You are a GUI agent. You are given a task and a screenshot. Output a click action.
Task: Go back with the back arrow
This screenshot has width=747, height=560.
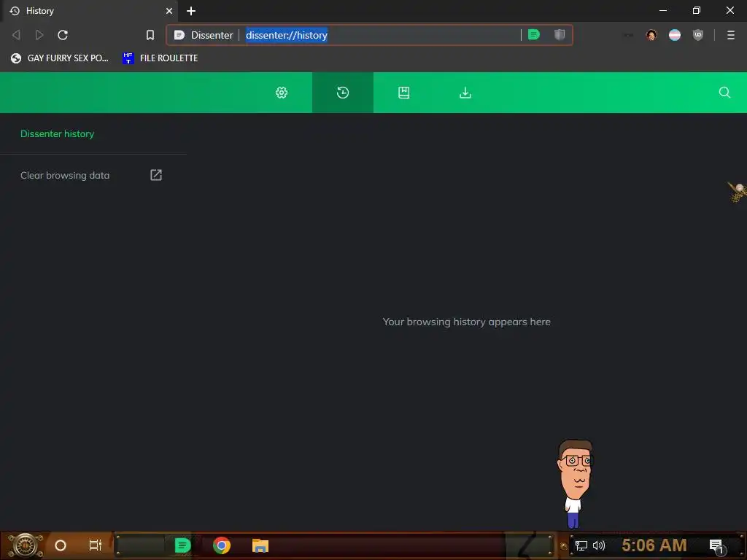[16, 35]
